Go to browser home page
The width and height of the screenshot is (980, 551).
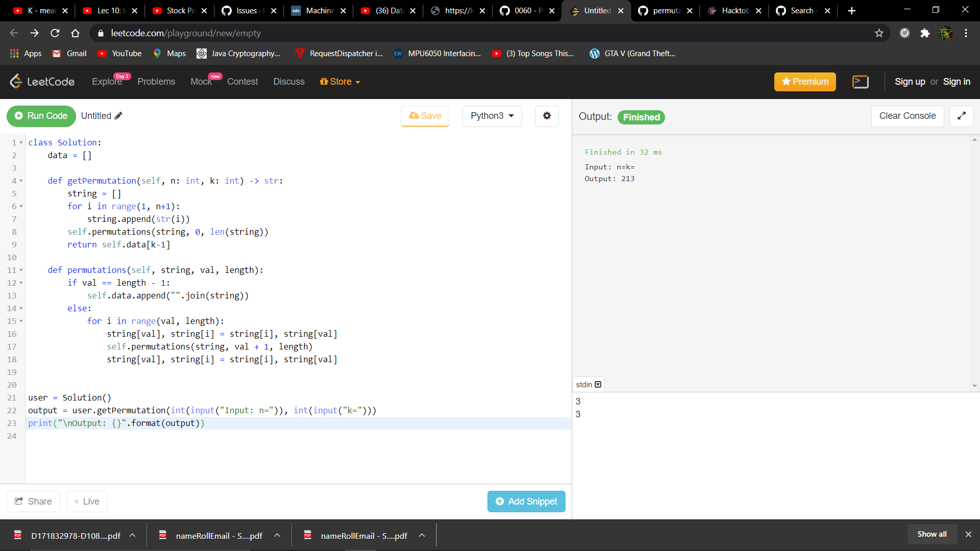pyautogui.click(x=76, y=33)
